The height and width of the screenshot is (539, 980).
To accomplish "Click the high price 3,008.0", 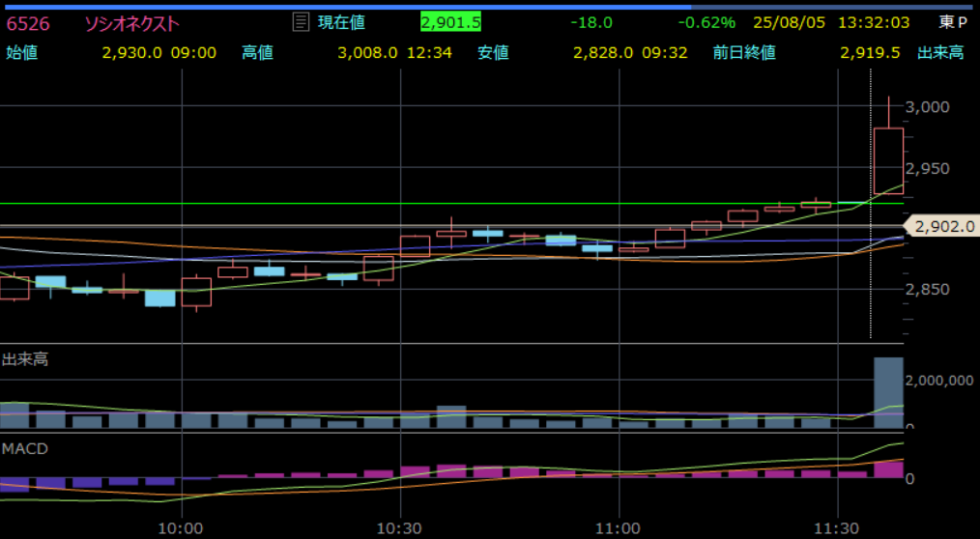I will (367, 52).
